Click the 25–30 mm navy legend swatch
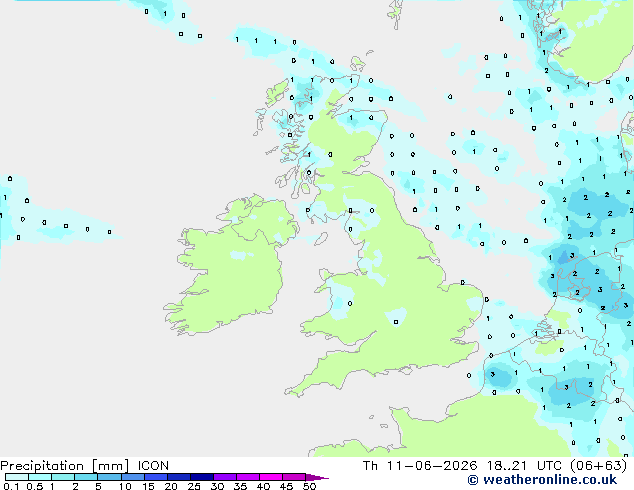Screen dimensions: 634x490 coord(202,477)
